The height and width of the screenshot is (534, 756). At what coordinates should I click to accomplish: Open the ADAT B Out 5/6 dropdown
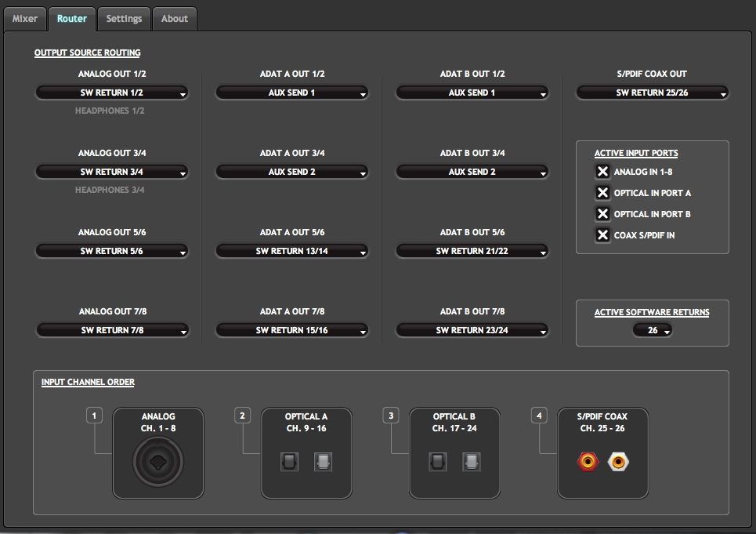point(472,252)
